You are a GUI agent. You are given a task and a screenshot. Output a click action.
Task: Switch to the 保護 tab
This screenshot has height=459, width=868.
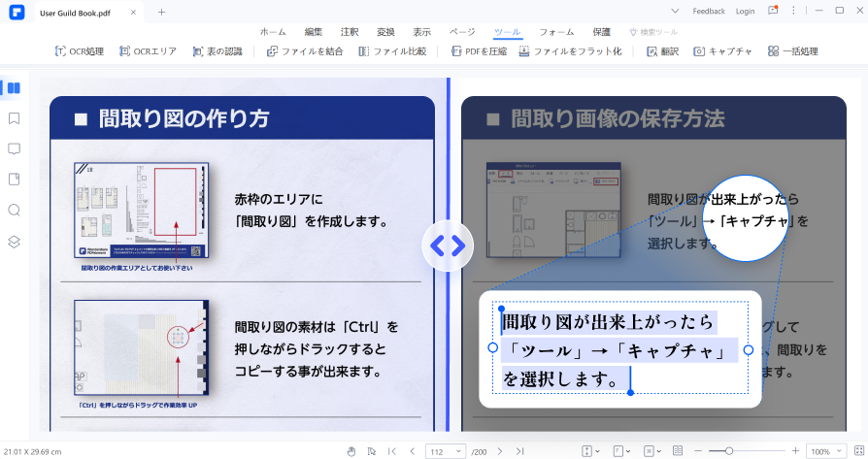(x=601, y=32)
